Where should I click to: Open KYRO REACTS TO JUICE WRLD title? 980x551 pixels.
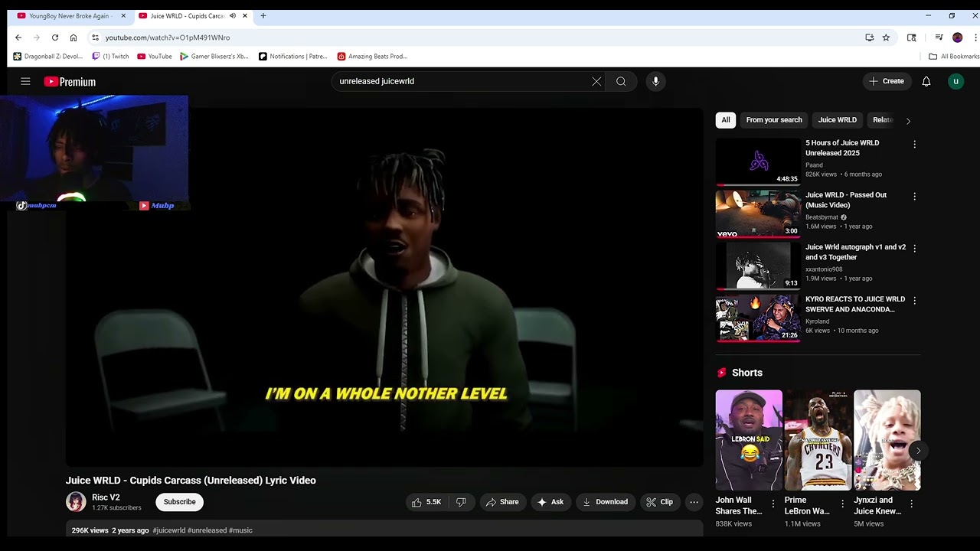[855, 305]
